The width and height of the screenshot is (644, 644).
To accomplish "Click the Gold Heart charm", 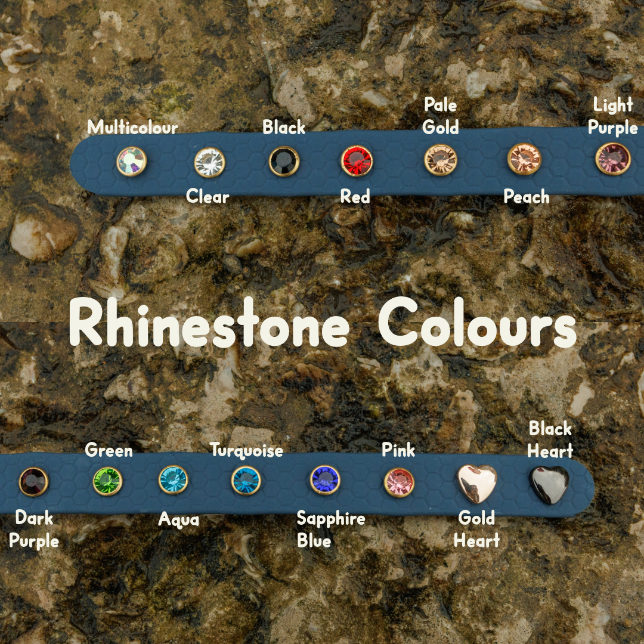I will point(477,483).
